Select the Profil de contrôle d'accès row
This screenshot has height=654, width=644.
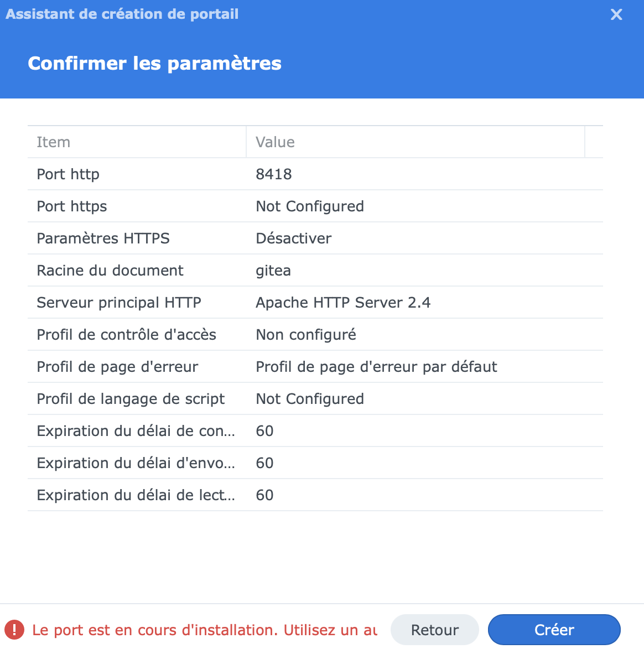(314, 335)
